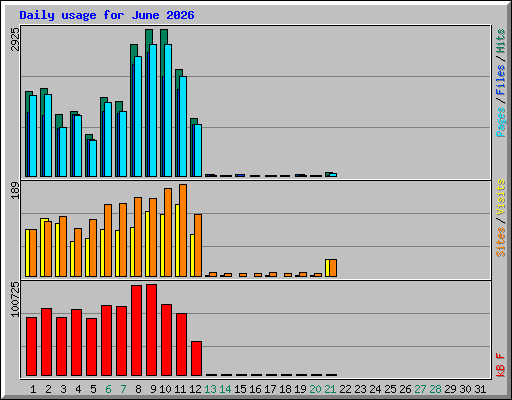Image resolution: width=512 pixels, height=400 pixels.
Task: Click the orange sites bar for day 11
Action: coord(183,230)
